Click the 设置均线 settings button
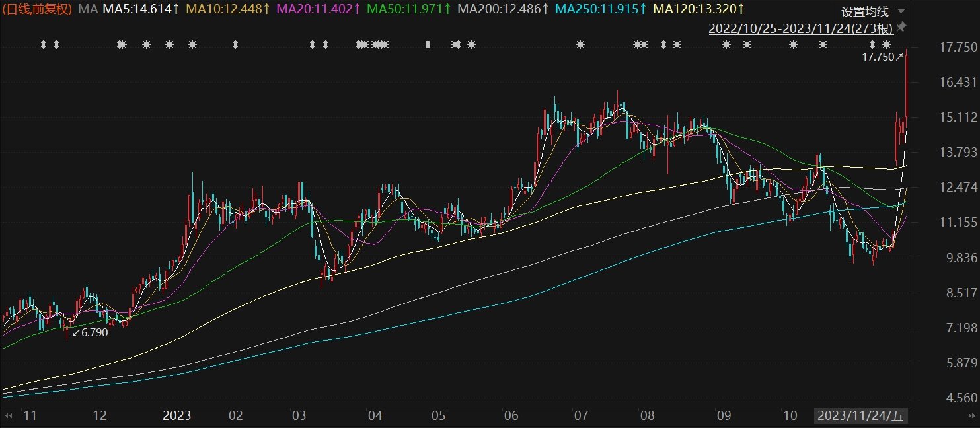The height and width of the screenshot is (428, 980). point(865,12)
